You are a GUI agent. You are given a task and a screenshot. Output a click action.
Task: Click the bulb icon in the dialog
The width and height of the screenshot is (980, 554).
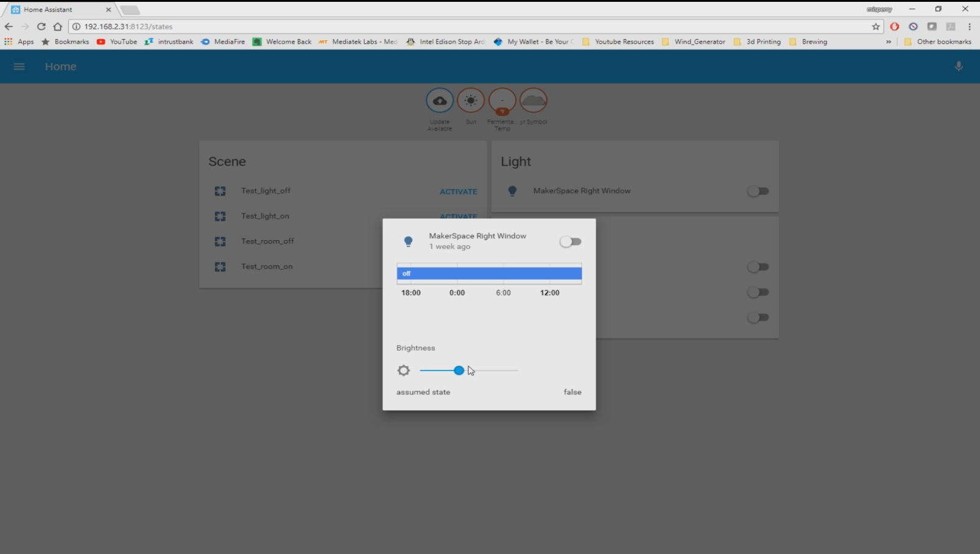pos(408,242)
